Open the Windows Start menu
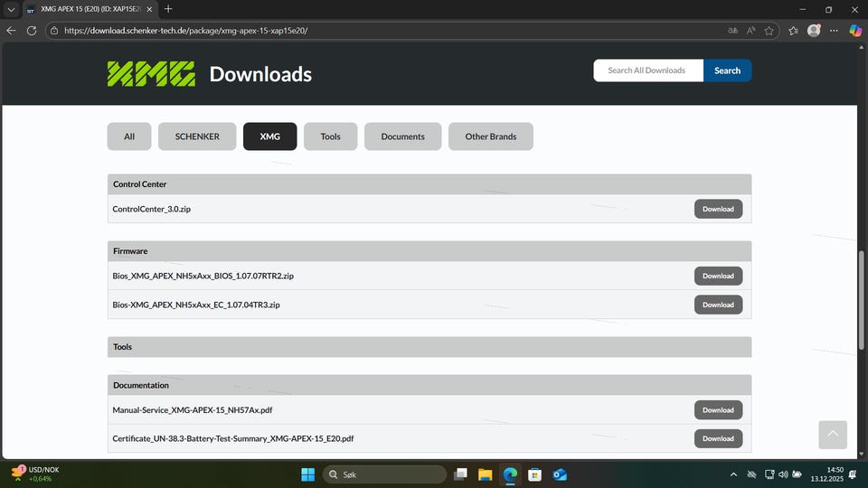Viewport: 868px width, 488px height. (x=307, y=474)
